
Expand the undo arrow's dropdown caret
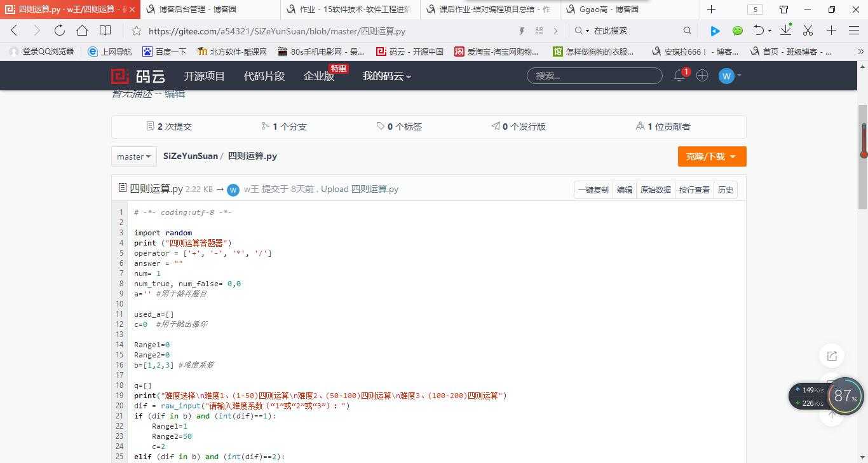[770, 31]
